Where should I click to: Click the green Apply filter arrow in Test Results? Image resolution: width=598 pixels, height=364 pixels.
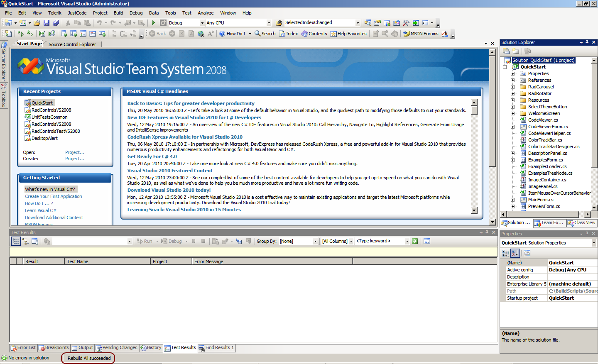pyautogui.click(x=414, y=241)
